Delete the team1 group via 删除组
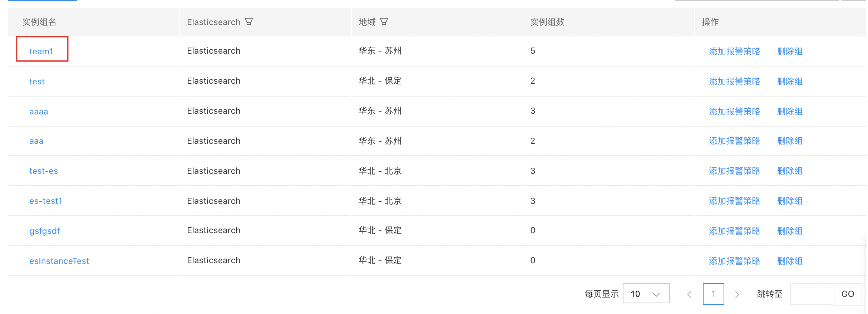The width and height of the screenshot is (868, 314). click(x=790, y=51)
